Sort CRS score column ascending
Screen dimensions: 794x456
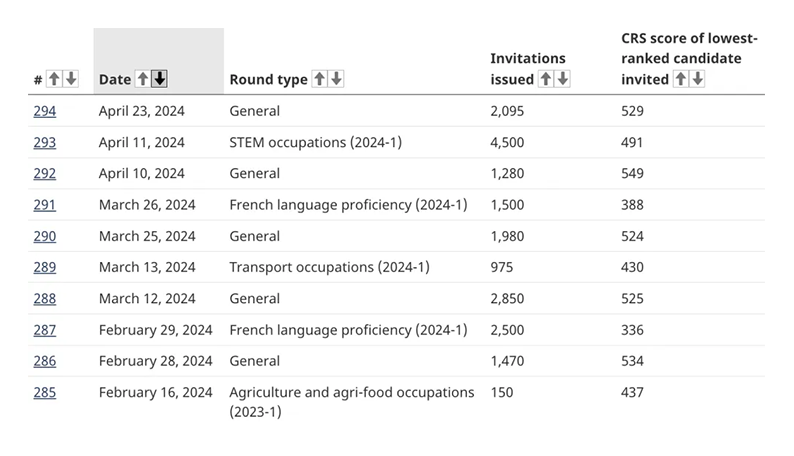click(x=680, y=79)
